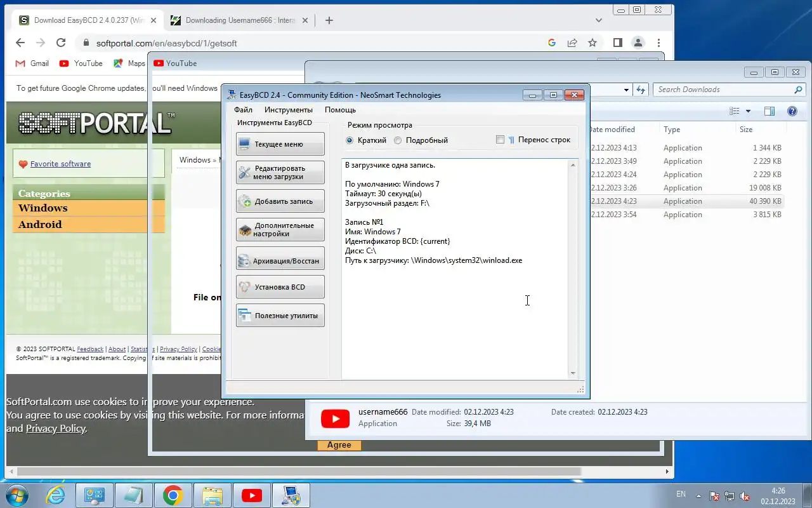Click the EasyBCD text area scroll down arrow
The image size is (812, 508).
(573, 373)
